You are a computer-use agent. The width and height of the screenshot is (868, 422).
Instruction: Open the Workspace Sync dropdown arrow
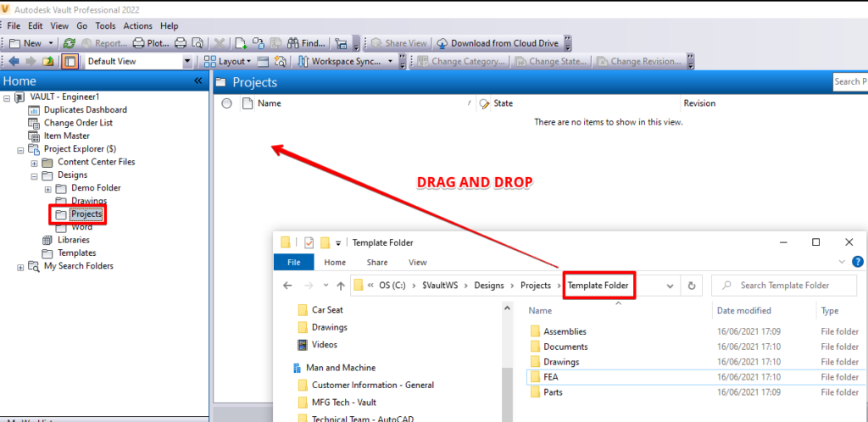pos(390,61)
